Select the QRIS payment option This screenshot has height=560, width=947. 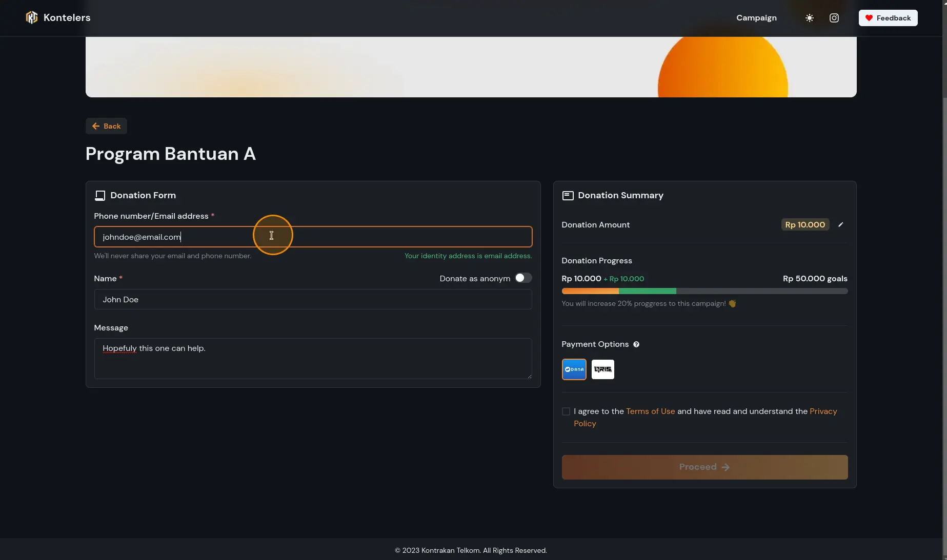point(602,369)
